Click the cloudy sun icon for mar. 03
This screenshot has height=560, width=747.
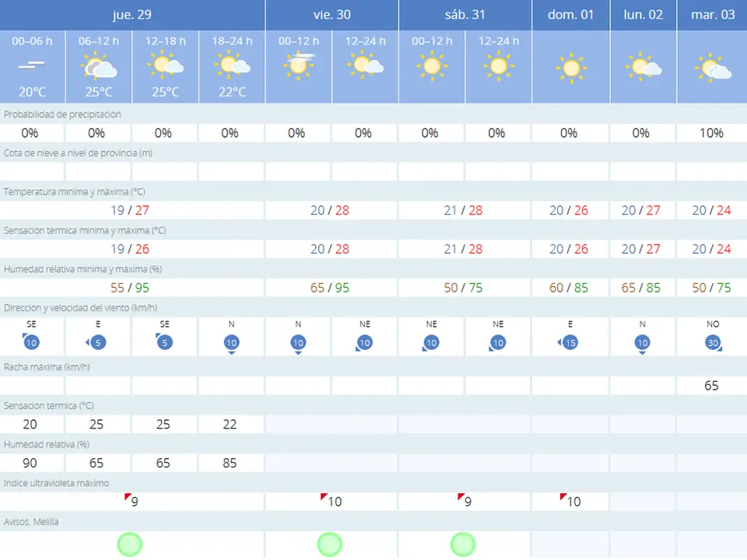pos(713,68)
